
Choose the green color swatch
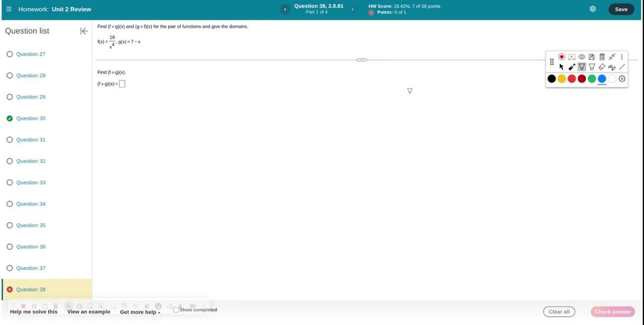tap(592, 79)
